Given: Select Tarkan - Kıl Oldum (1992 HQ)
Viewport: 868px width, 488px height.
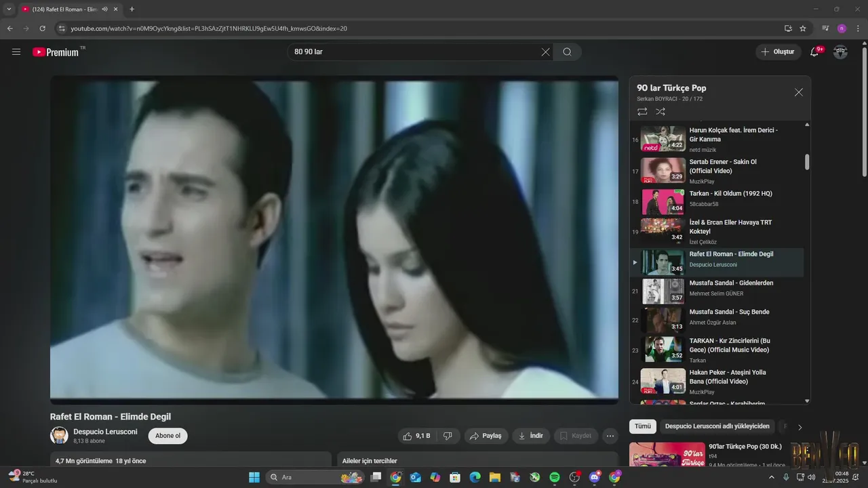Looking at the screenshot, I should coord(717,201).
